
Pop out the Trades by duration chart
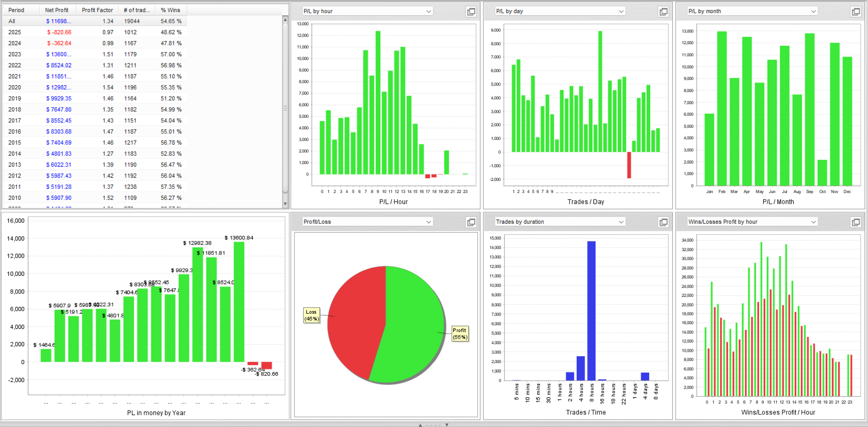coord(663,222)
